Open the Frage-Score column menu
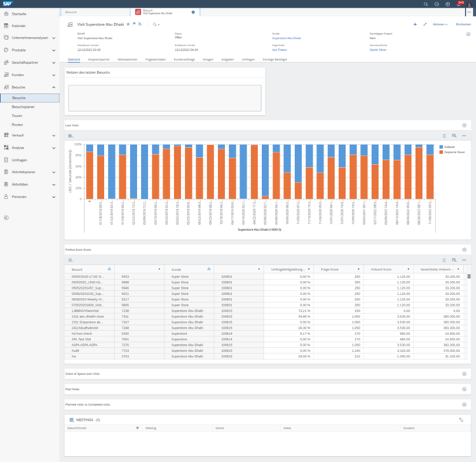This screenshot has width=476, height=462. click(358, 269)
